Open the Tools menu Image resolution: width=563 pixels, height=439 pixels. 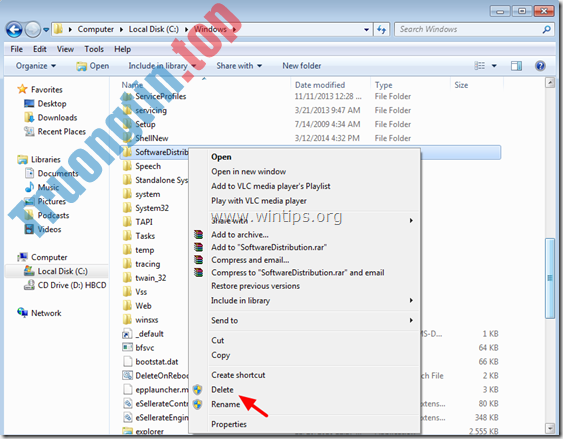[94, 49]
